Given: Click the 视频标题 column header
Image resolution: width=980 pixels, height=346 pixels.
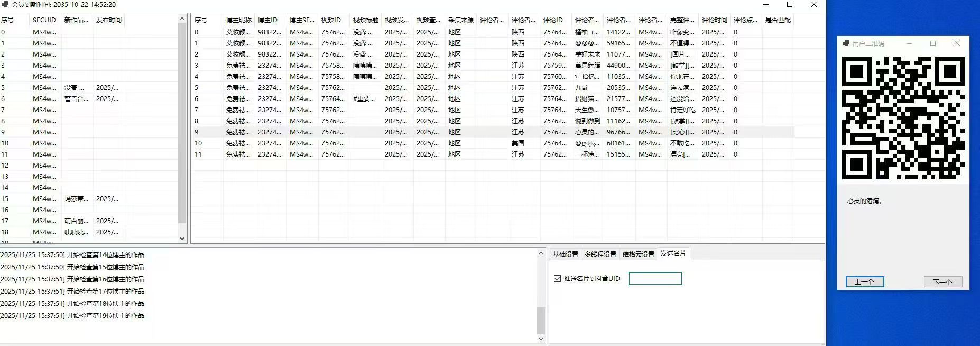Looking at the screenshot, I should [366, 20].
